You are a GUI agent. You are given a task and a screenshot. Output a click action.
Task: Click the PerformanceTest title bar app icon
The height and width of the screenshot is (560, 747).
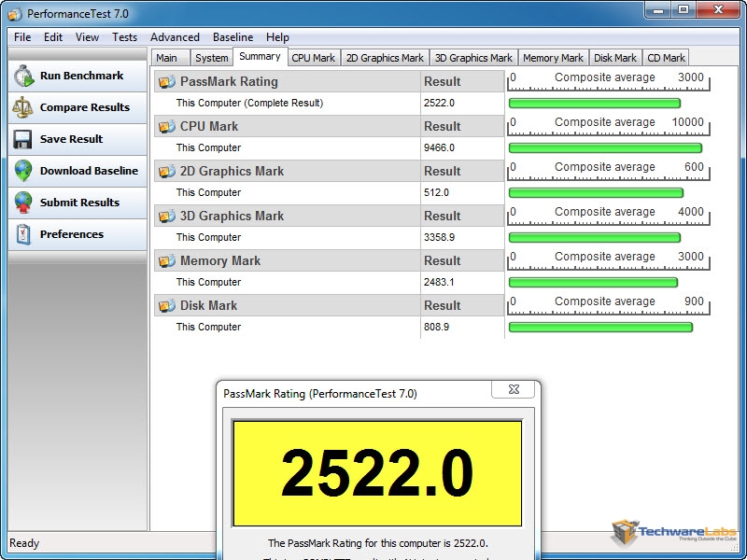(15, 14)
